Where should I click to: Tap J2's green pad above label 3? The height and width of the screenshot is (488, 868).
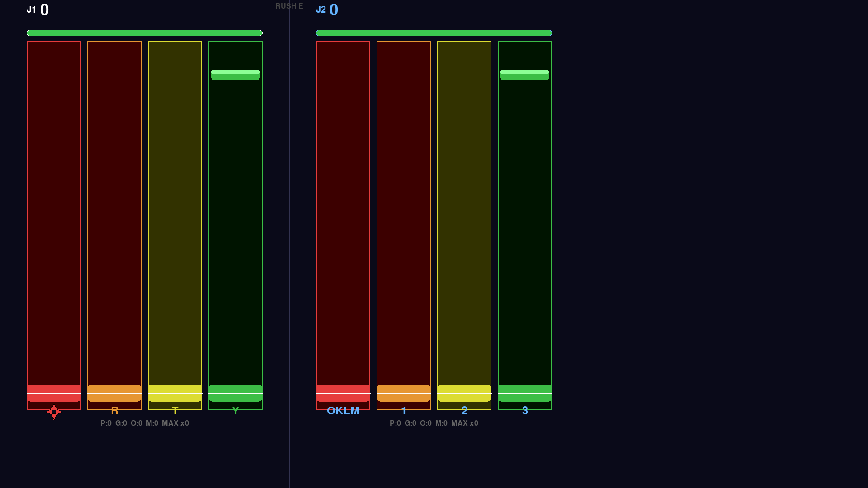click(x=525, y=393)
